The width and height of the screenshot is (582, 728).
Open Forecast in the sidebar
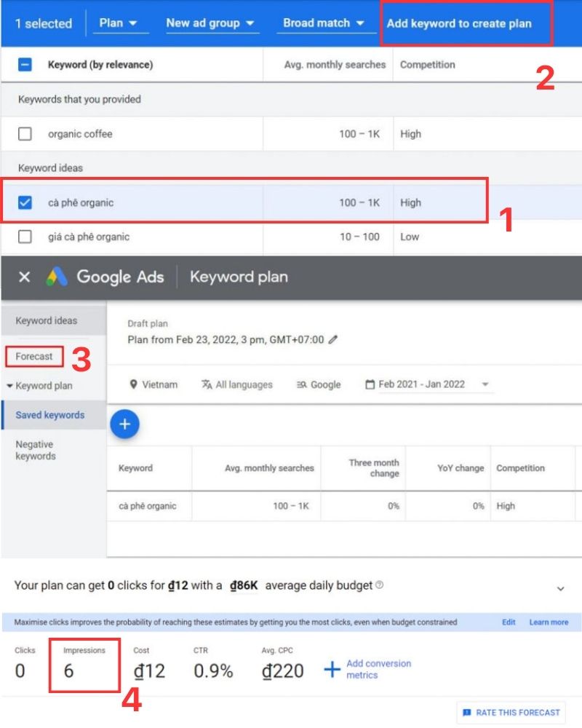34,357
